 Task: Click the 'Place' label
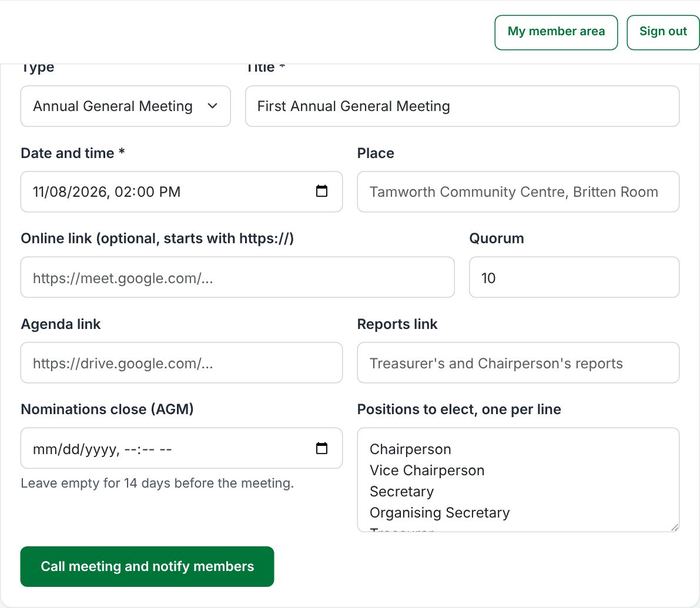(x=375, y=153)
